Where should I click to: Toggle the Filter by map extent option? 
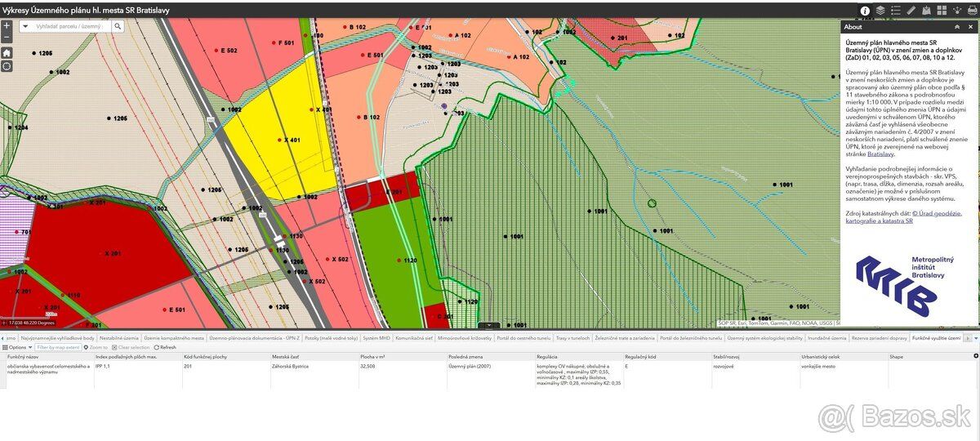pos(58,347)
